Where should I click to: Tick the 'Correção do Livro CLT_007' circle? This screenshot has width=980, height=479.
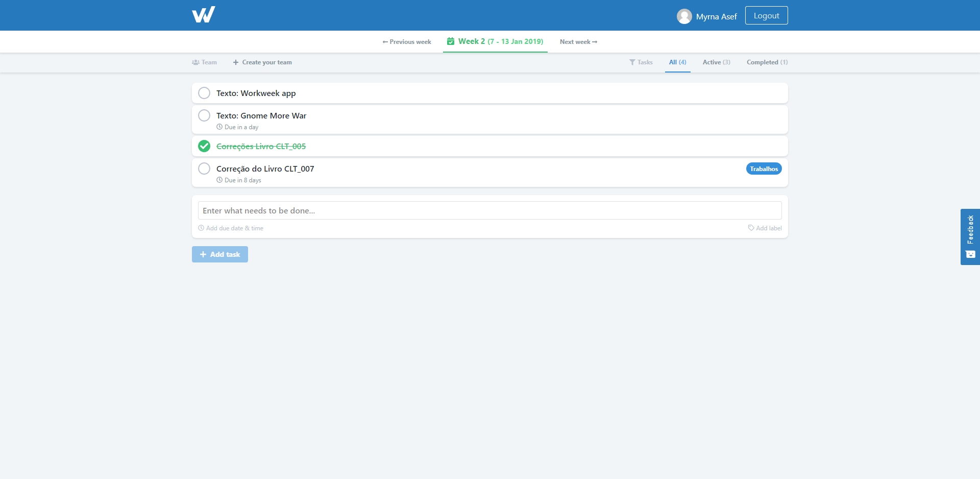tap(204, 169)
